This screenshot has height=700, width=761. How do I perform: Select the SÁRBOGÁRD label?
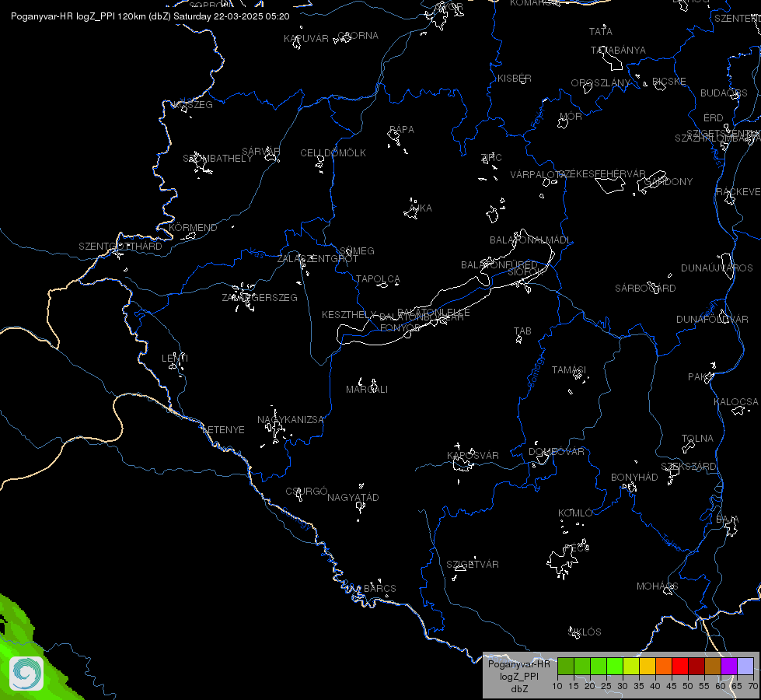pos(645,288)
